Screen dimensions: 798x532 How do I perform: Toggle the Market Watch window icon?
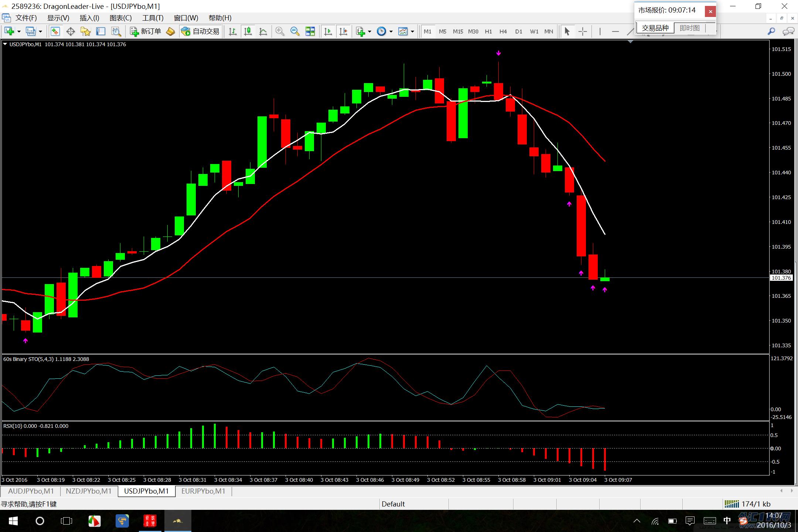tap(55, 31)
